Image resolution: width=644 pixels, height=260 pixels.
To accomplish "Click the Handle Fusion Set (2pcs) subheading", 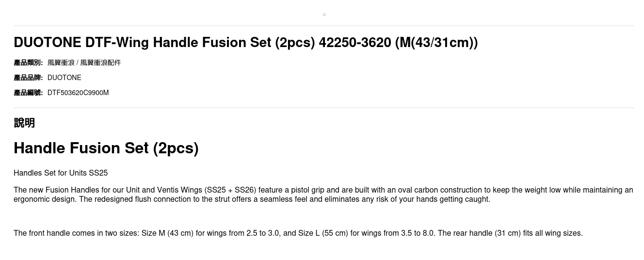I will 106,148.
